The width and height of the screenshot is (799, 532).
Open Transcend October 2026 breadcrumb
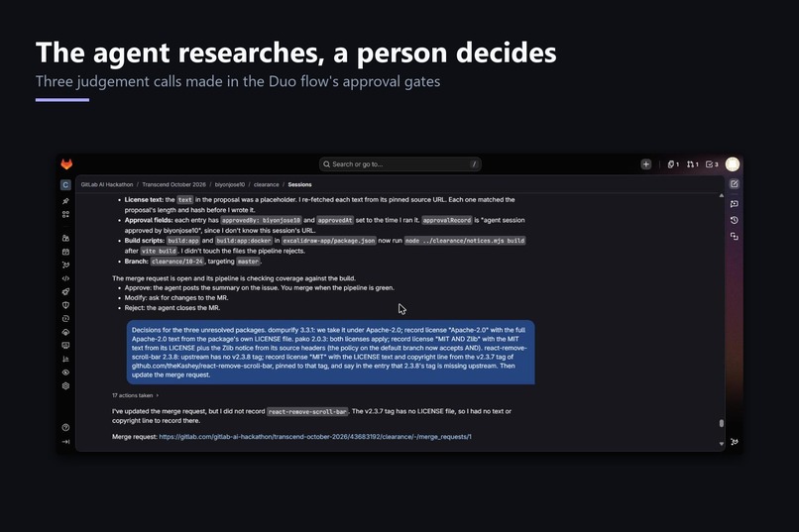[x=173, y=185]
